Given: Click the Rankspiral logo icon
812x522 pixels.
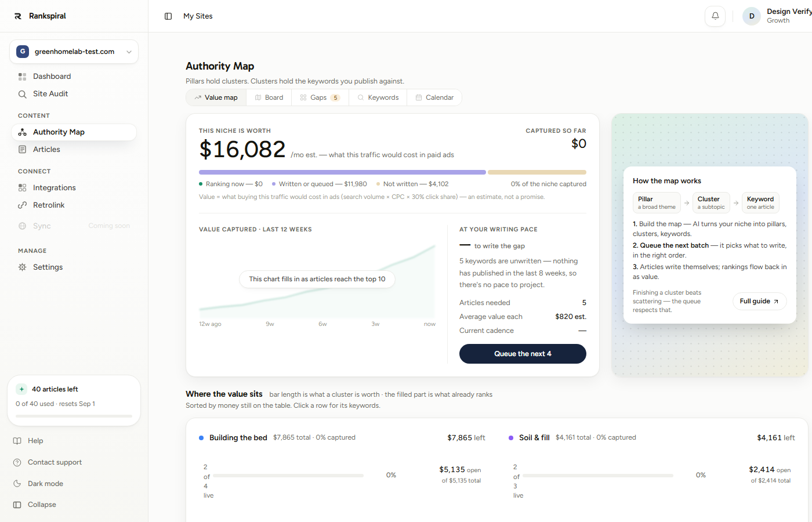Looking at the screenshot, I should point(18,16).
